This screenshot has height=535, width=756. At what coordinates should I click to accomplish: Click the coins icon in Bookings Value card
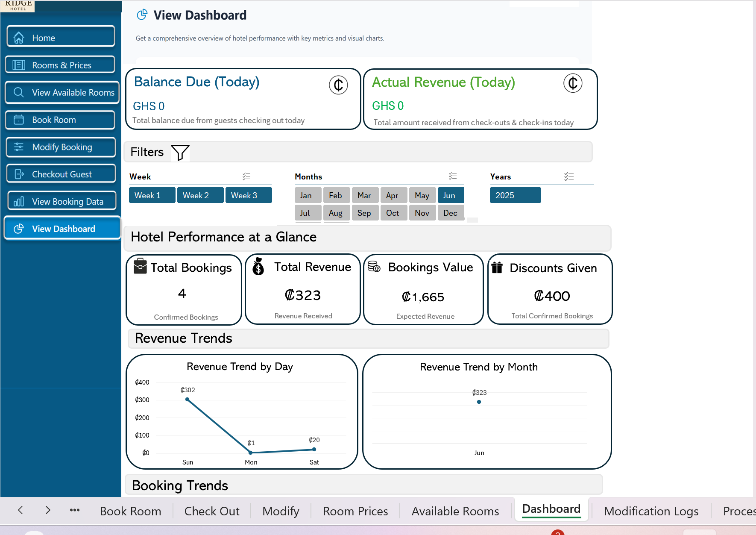[x=374, y=266]
